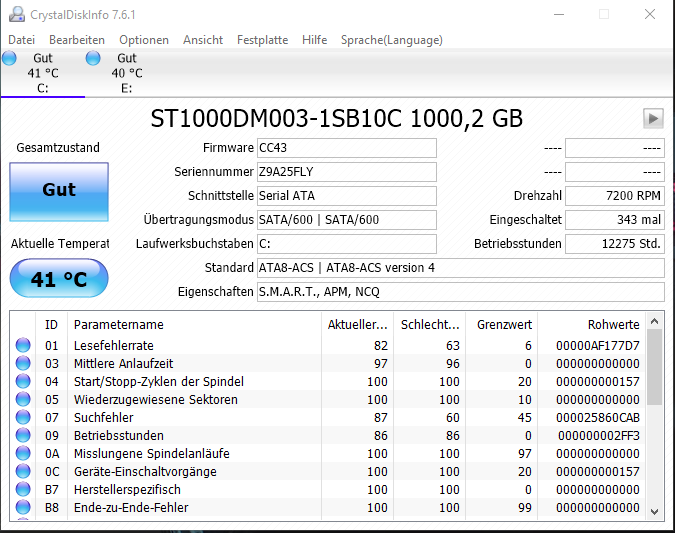Image resolution: width=675 pixels, height=533 pixels.
Task: Click status orb for Betriebsstunden attribute row
Action: (x=23, y=435)
